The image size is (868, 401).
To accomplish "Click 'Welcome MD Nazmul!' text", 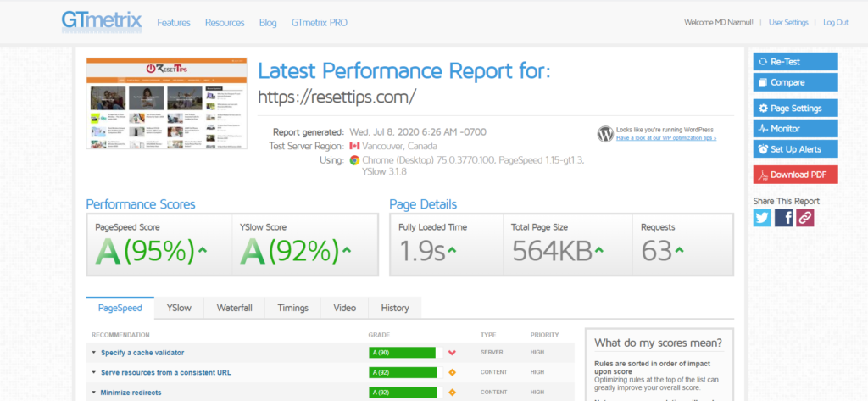I will (x=719, y=23).
